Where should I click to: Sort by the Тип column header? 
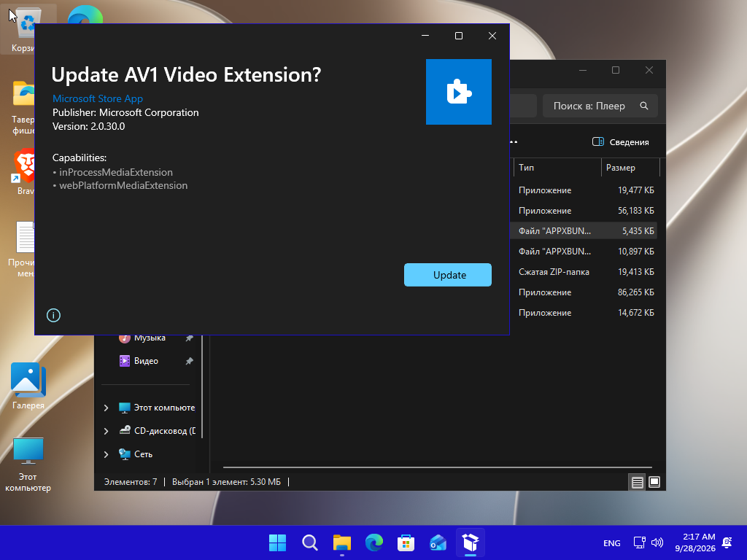(557, 168)
